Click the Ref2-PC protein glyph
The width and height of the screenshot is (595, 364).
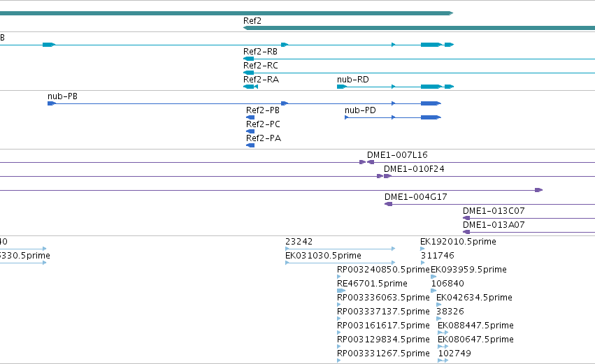pyautogui.click(x=250, y=131)
